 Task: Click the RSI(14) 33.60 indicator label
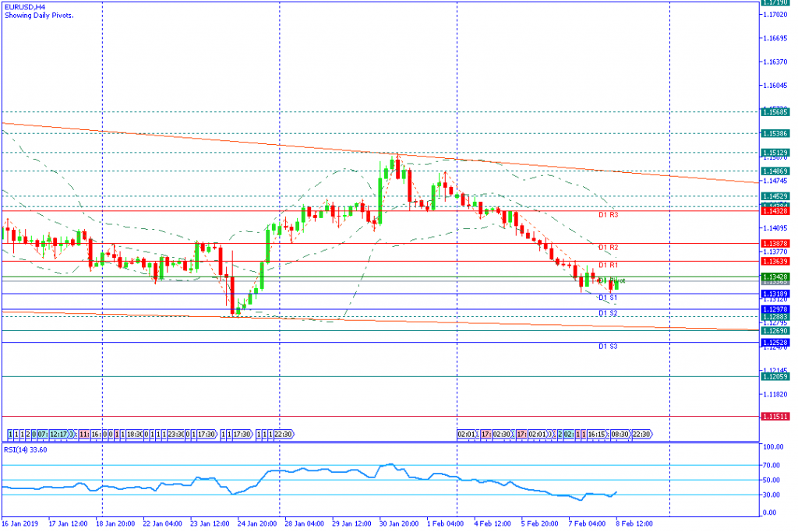pyautogui.click(x=26, y=449)
